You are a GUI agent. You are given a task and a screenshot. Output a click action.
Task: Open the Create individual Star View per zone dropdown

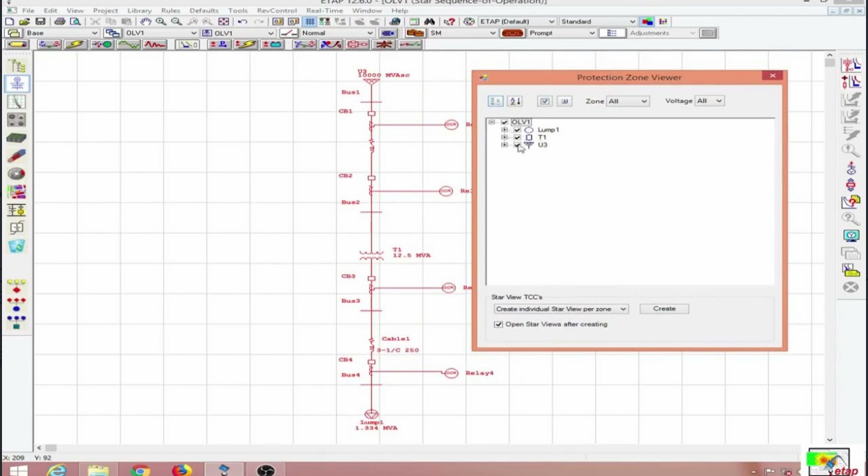point(560,309)
